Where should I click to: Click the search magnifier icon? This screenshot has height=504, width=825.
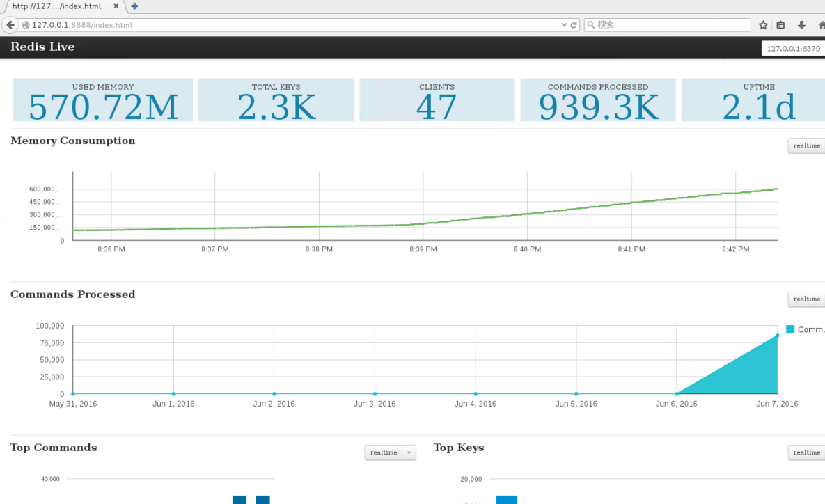591,25
